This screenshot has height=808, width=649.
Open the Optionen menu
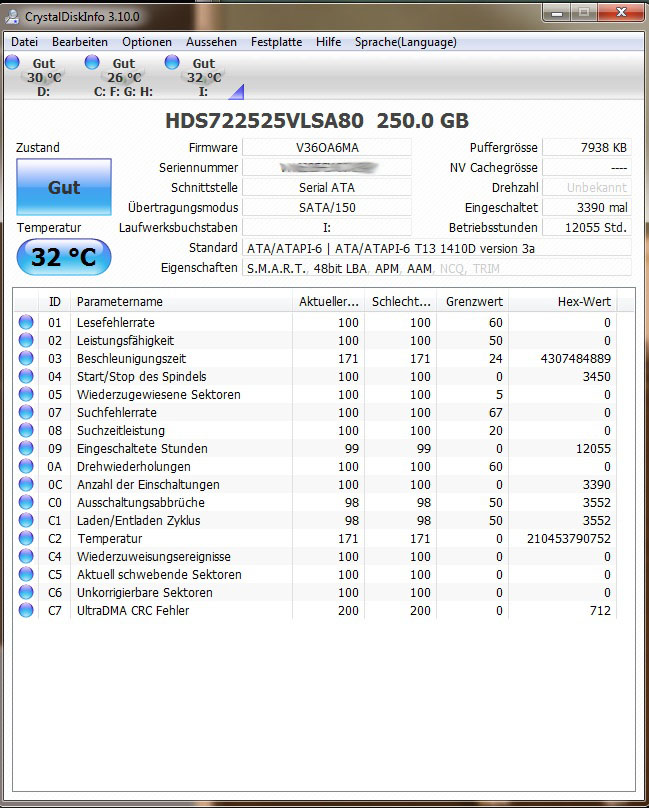[x=147, y=42]
